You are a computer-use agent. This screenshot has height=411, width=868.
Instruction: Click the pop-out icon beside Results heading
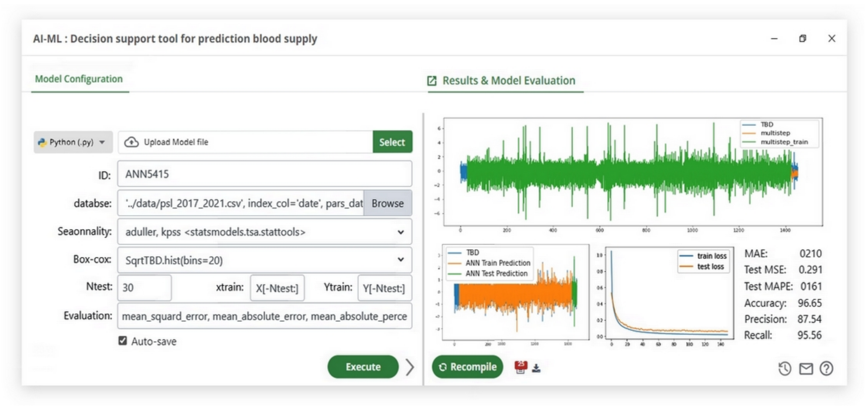pos(431,81)
